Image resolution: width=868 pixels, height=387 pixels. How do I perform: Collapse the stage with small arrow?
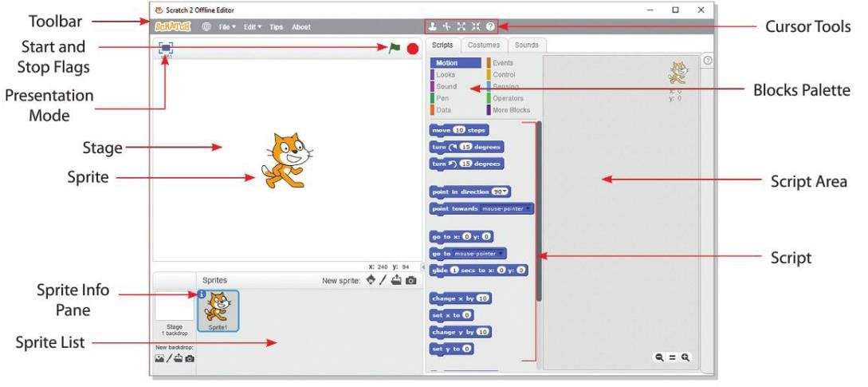point(423,267)
